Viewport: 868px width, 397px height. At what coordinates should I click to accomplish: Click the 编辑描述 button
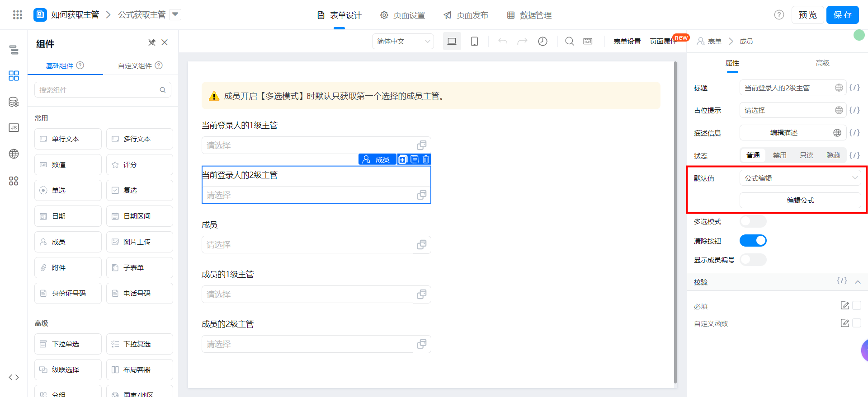click(x=784, y=133)
